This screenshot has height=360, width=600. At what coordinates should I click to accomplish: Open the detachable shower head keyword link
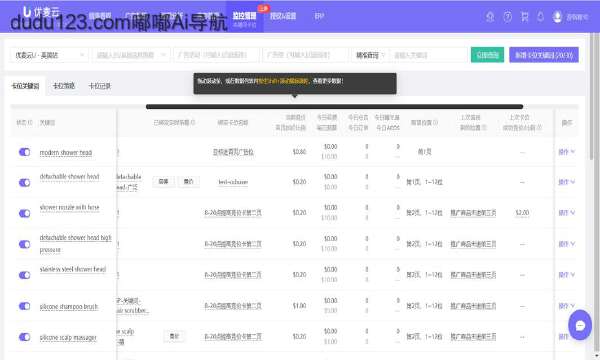point(69,176)
